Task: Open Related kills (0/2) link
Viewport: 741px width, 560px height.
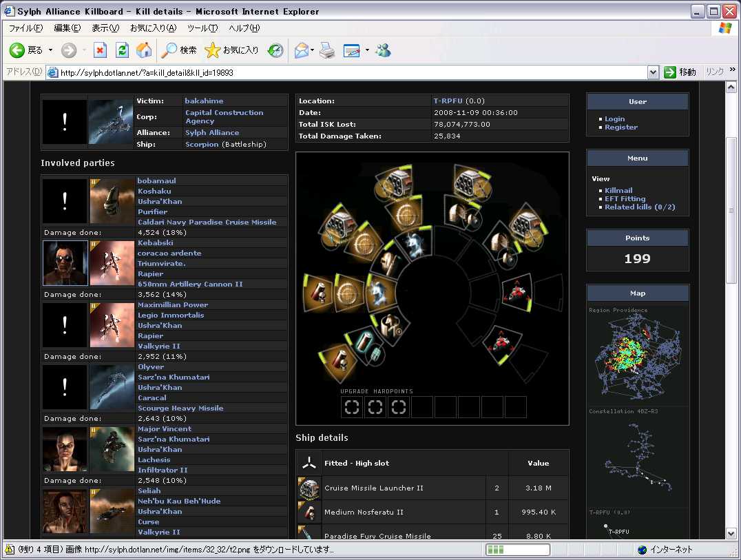Action: pyautogui.click(x=640, y=207)
